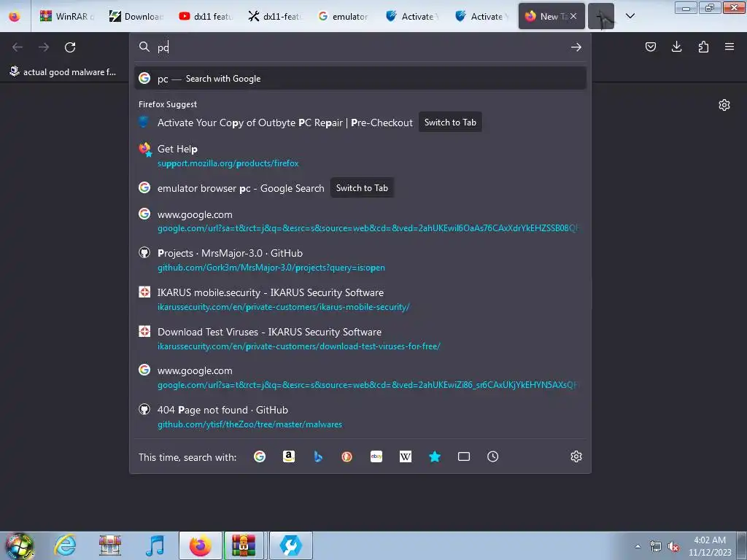This screenshot has height=560, width=747.
Task: Launch Internet Explorer from the taskbar
Action: click(65, 545)
